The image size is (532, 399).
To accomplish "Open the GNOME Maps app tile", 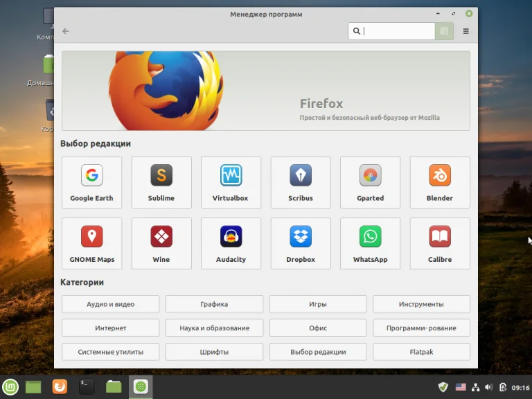I will [x=91, y=244].
